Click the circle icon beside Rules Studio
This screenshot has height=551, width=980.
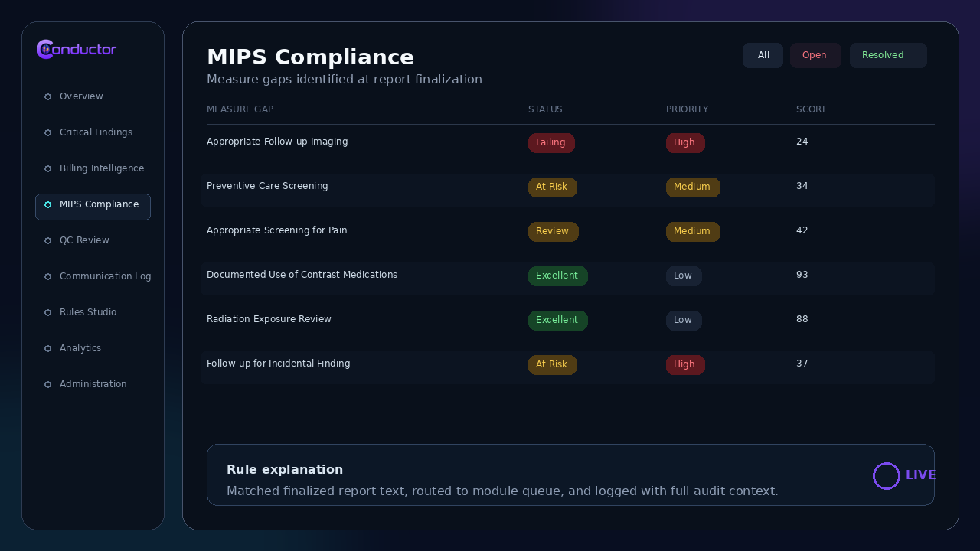[47, 313]
